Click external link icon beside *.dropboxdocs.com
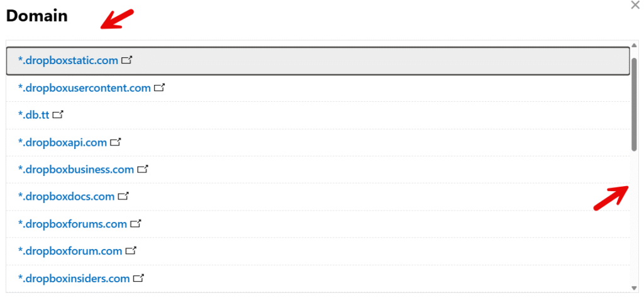Image resolution: width=644 pixels, height=298 pixels. (x=123, y=196)
